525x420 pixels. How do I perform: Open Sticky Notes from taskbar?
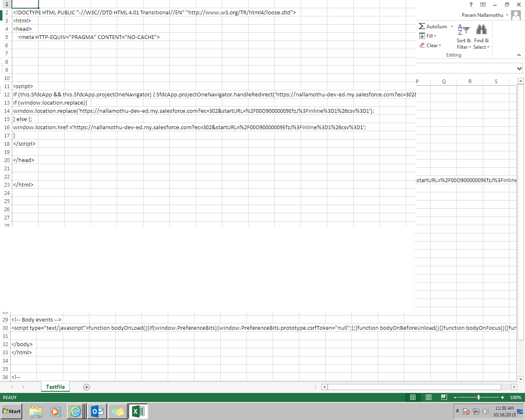pos(118,411)
